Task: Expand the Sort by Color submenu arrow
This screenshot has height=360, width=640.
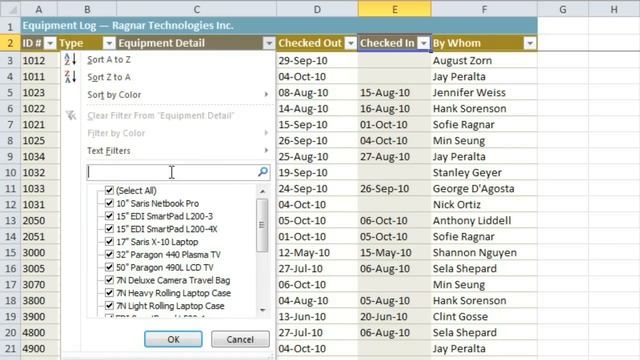Action: point(266,94)
